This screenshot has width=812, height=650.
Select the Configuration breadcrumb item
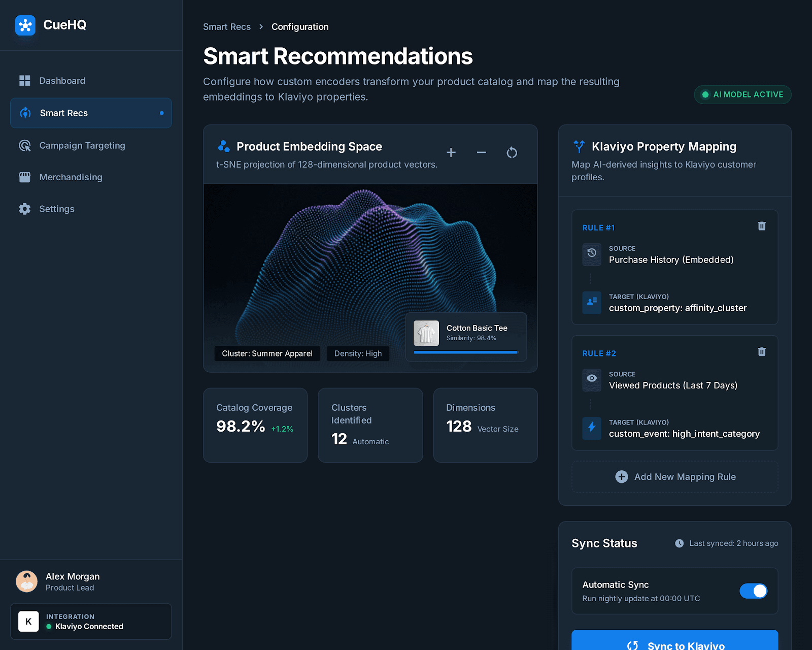pos(300,26)
